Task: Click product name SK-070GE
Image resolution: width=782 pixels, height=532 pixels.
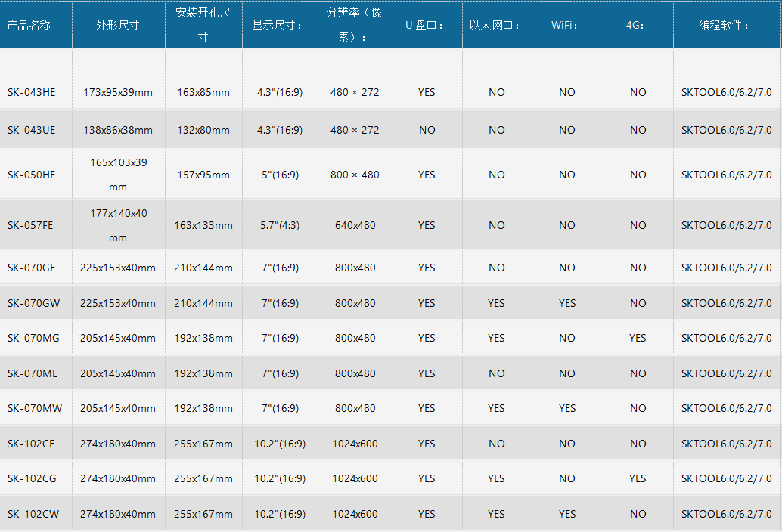Action: point(32,268)
